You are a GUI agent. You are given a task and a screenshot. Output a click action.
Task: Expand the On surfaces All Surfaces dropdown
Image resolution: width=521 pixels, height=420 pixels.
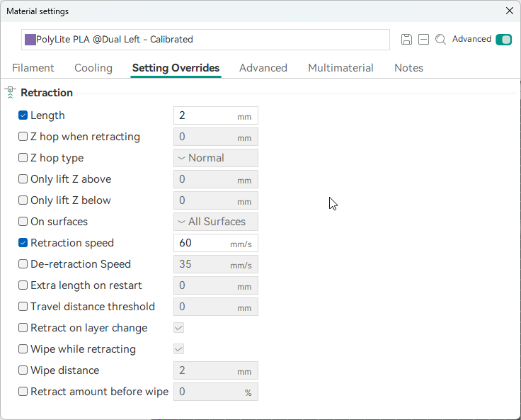[x=215, y=222]
